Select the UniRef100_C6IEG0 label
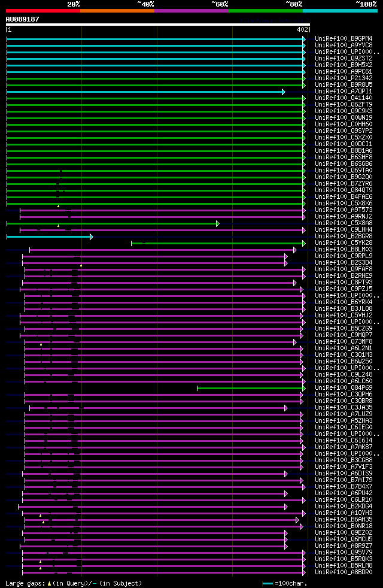Image resolution: width=383 pixels, height=588 pixels. [x=344, y=427]
